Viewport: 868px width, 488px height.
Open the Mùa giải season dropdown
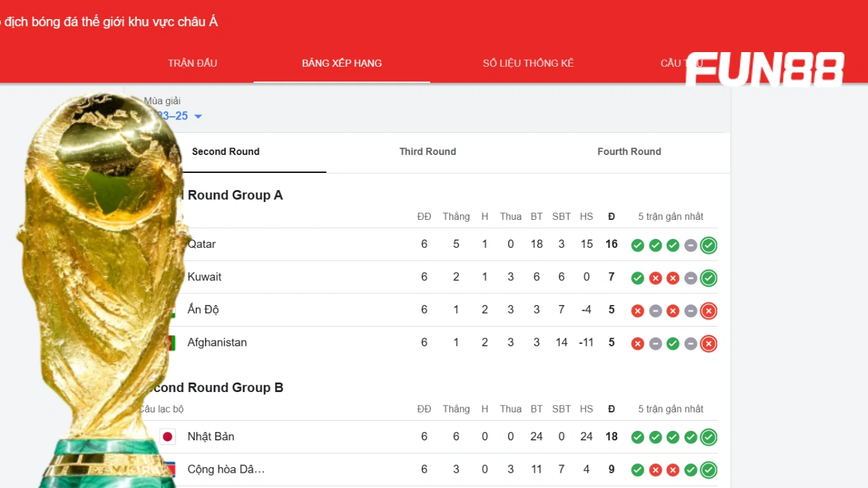(x=198, y=116)
